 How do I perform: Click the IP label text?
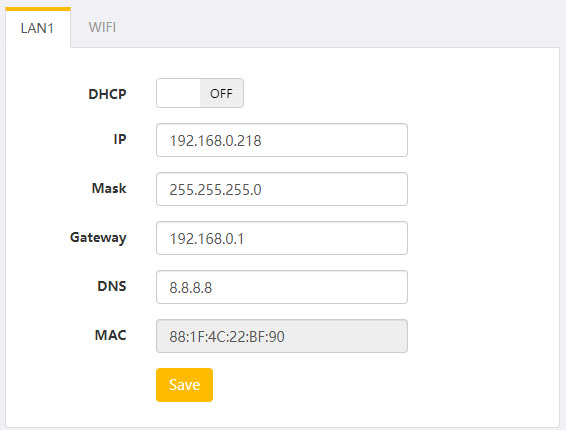point(120,139)
